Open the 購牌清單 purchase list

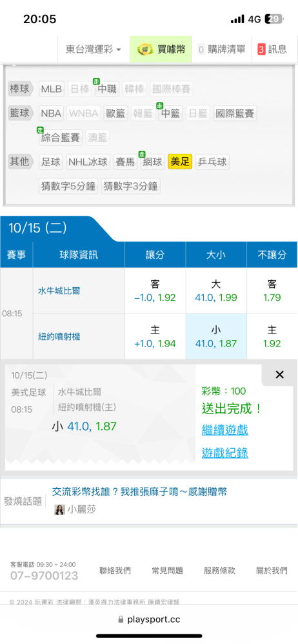pos(221,50)
